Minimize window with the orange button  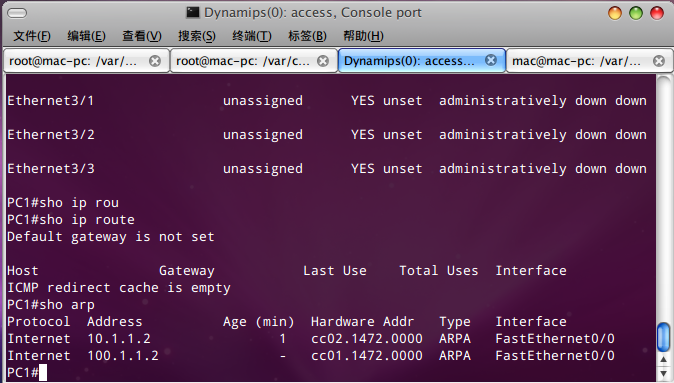[x=615, y=13]
